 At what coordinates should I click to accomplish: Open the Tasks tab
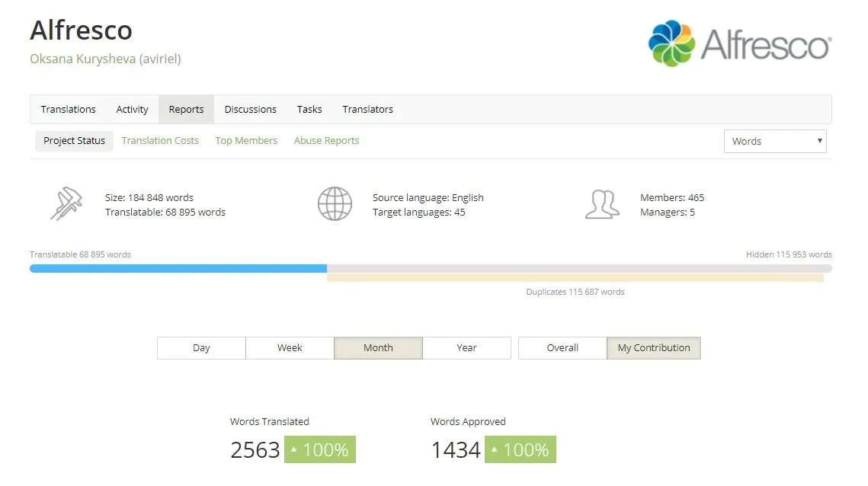pos(309,109)
